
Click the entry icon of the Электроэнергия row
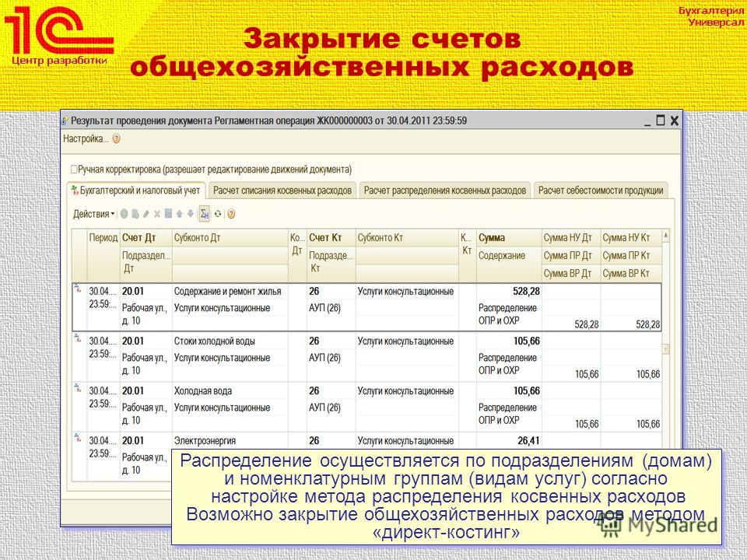78,438
